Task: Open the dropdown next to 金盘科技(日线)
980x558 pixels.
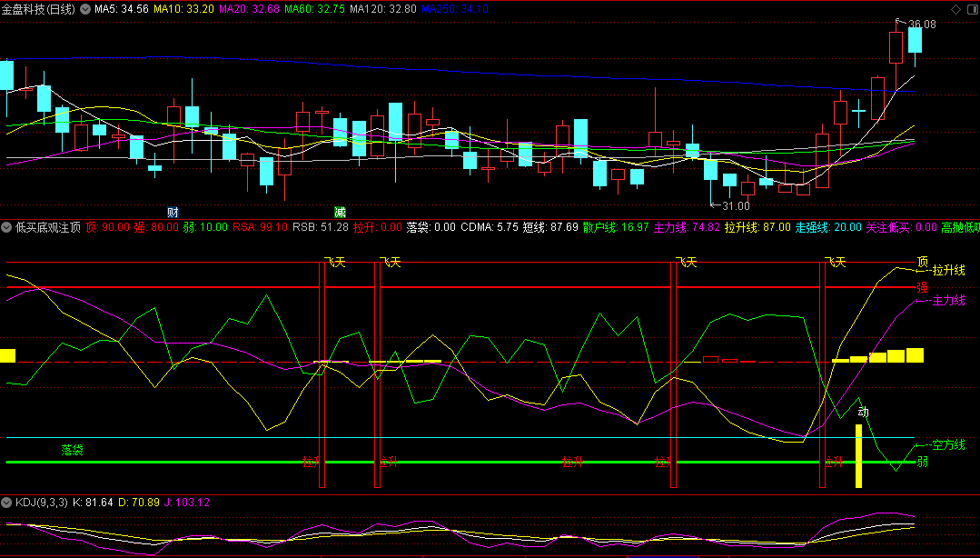Action: [85, 9]
